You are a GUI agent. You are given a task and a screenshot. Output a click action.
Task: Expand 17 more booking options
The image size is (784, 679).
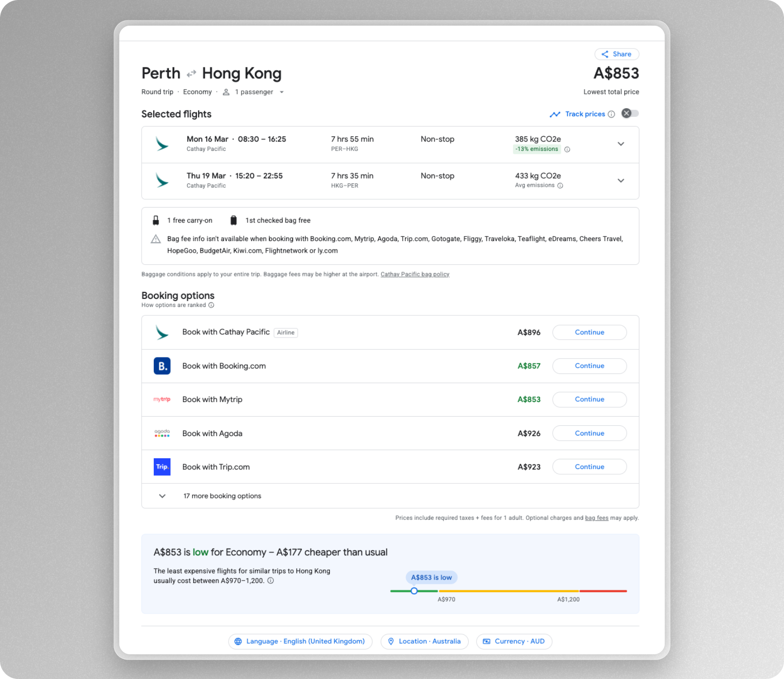(390, 496)
